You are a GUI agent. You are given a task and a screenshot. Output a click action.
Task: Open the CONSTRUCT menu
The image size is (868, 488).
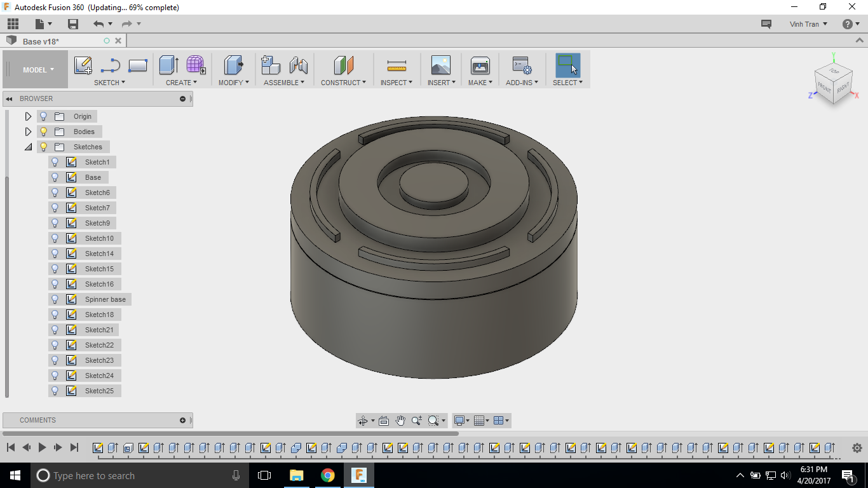pyautogui.click(x=343, y=83)
